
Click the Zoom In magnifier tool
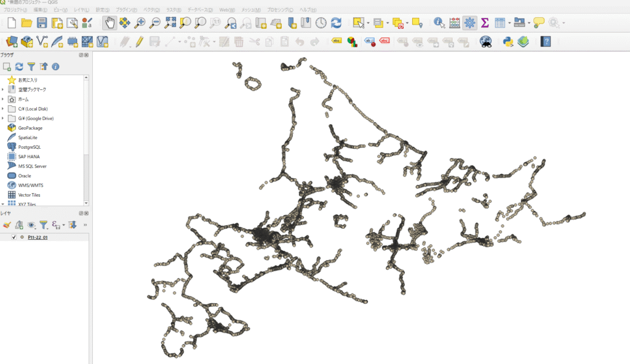[140, 23]
